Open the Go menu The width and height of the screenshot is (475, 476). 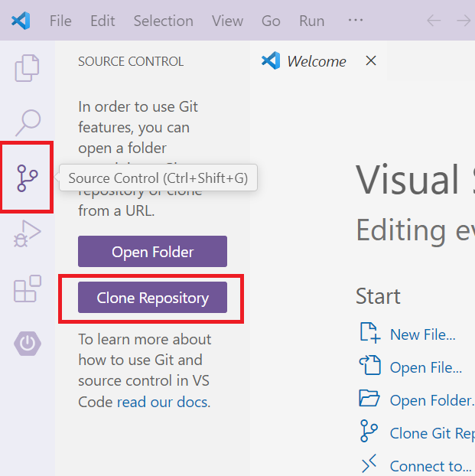(271, 21)
